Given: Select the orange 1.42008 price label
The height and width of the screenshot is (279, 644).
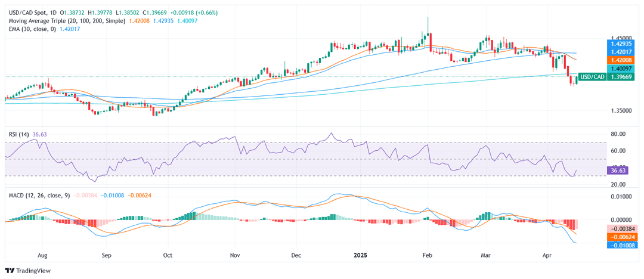Looking at the screenshot, I should click(x=622, y=60).
